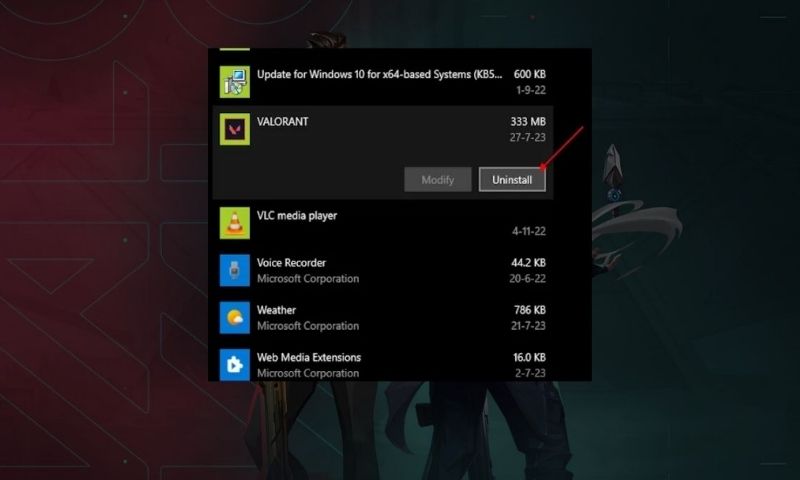
Task: Click the 20-6-22 date for Voice Recorder
Action: coord(528,279)
